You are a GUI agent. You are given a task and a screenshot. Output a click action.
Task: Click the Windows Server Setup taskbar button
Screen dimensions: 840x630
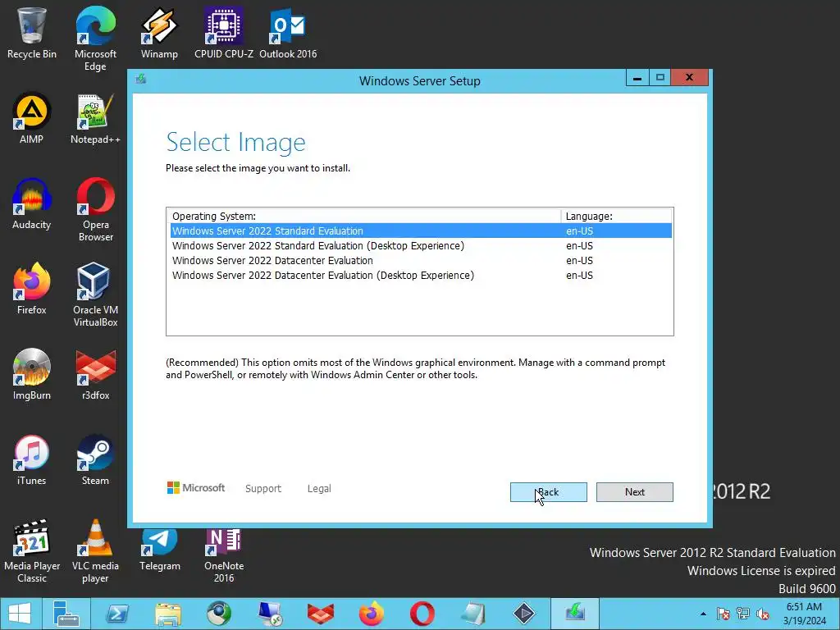pos(575,614)
